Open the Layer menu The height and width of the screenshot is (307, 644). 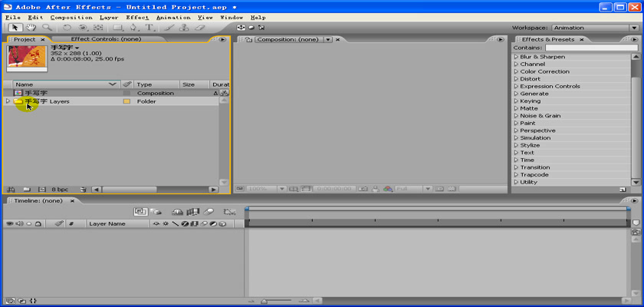coord(109,17)
